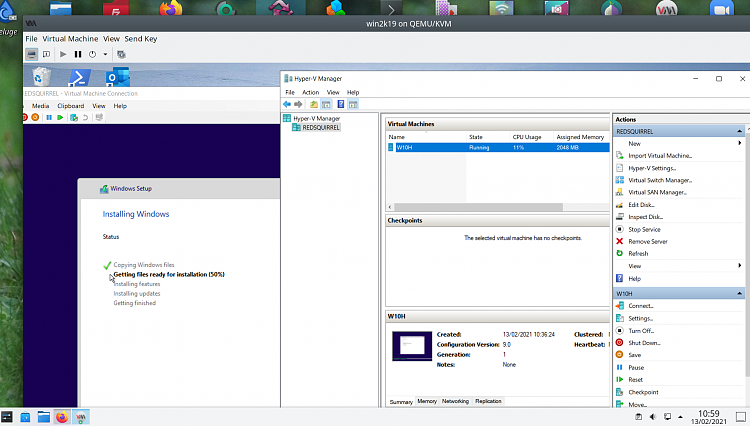750x426 pixels.
Task: Open Virtual Switch Manager action
Action: [660, 180]
